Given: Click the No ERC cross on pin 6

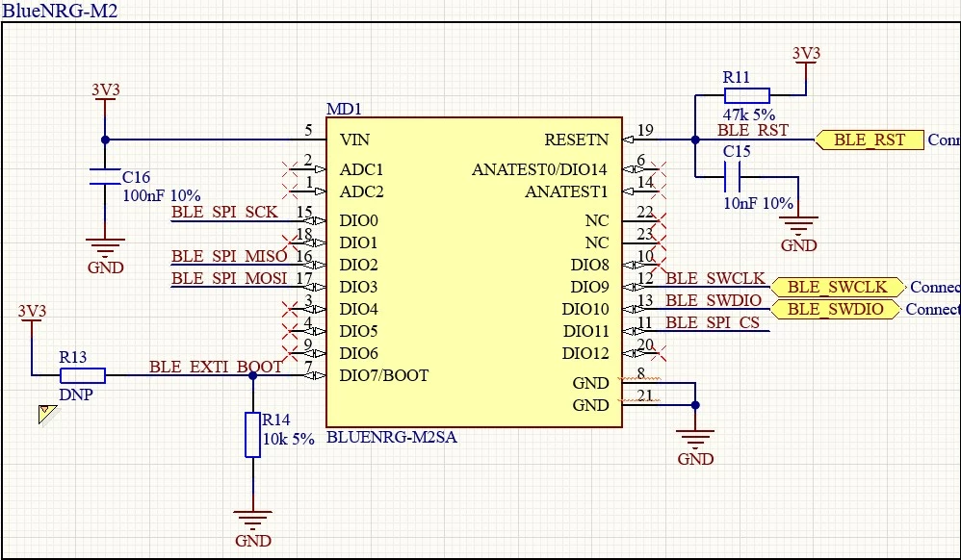Looking at the screenshot, I should coord(659,169).
